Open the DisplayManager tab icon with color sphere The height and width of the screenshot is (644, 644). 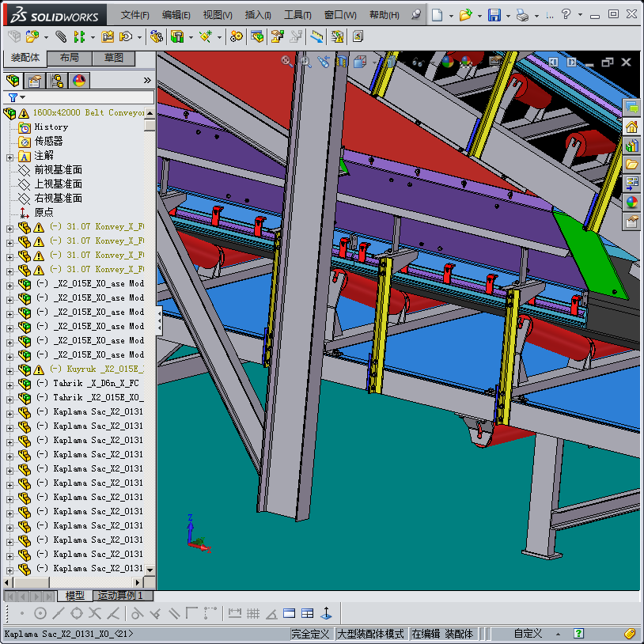tap(79, 81)
